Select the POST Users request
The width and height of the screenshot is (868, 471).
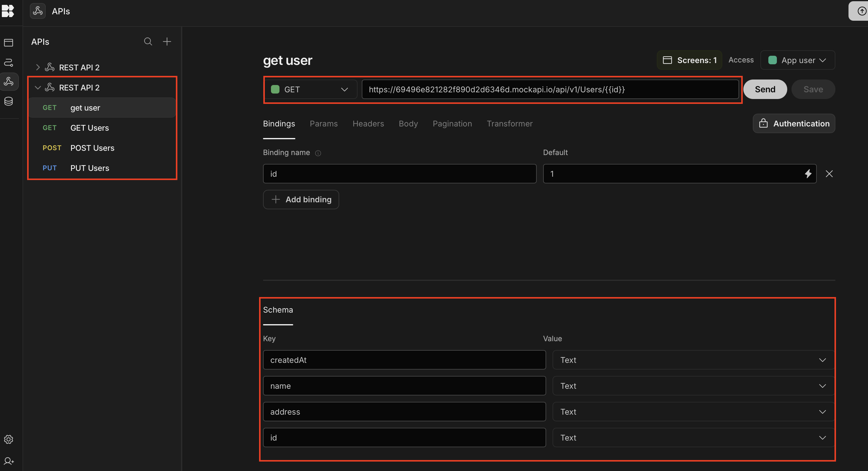click(92, 148)
